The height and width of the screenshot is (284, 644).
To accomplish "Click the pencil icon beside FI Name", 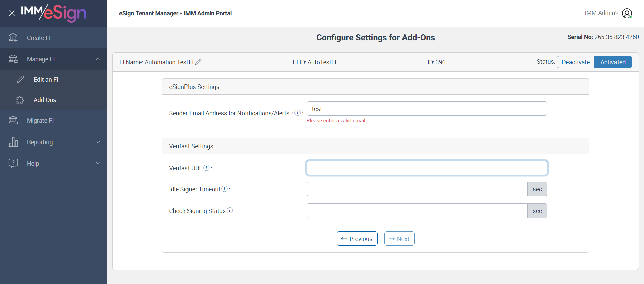I will point(198,62).
